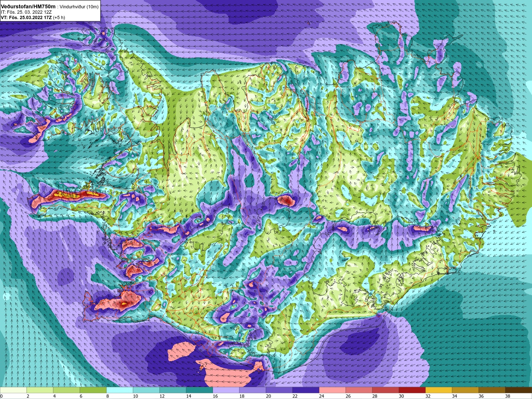This screenshot has width=532, height=399.
Task: Select the golden yellow 32–34 legend swatch
Action: tap(439, 390)
